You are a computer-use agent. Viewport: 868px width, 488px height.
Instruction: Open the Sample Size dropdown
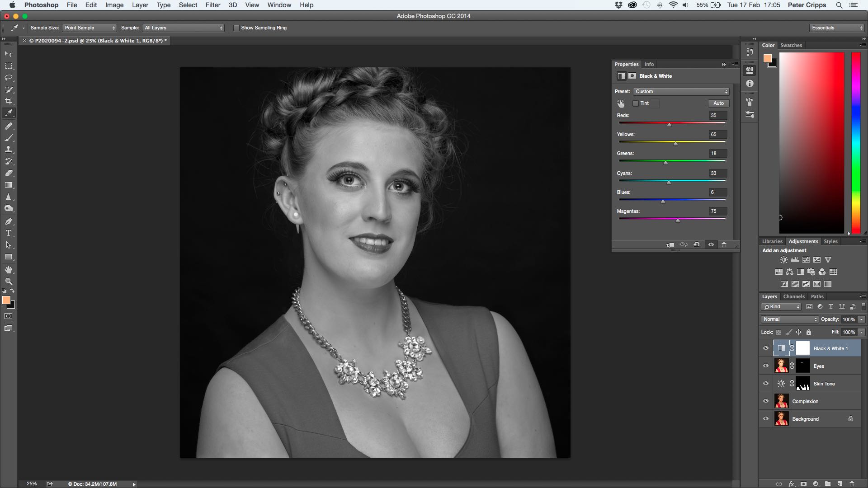[89, 28]
